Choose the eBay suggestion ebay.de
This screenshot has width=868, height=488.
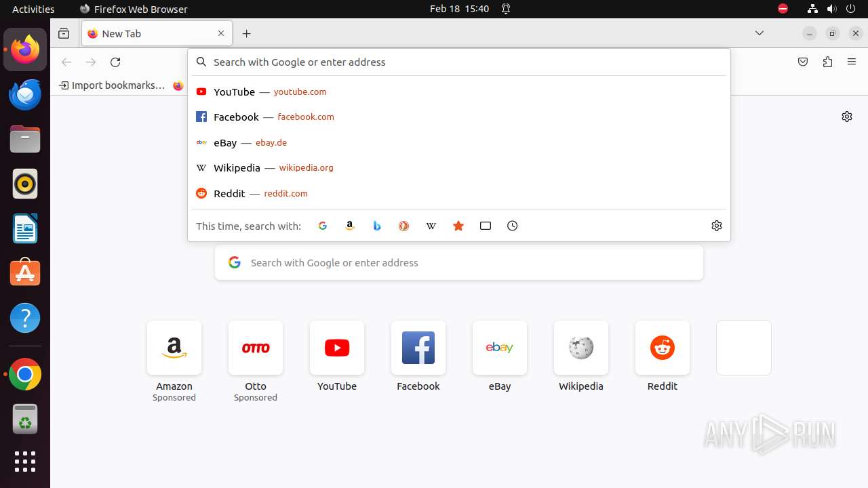click(458, 142)
